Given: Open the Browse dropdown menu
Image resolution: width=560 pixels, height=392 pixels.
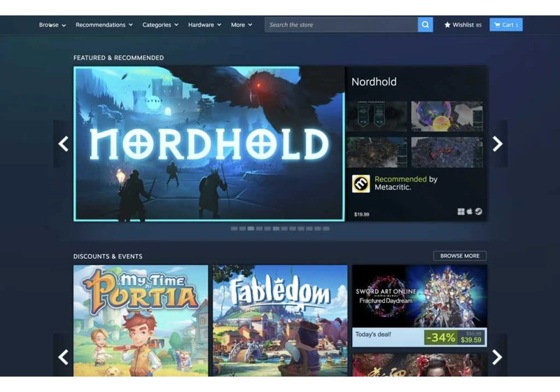Looking at the screenshot, I should 52,24.
